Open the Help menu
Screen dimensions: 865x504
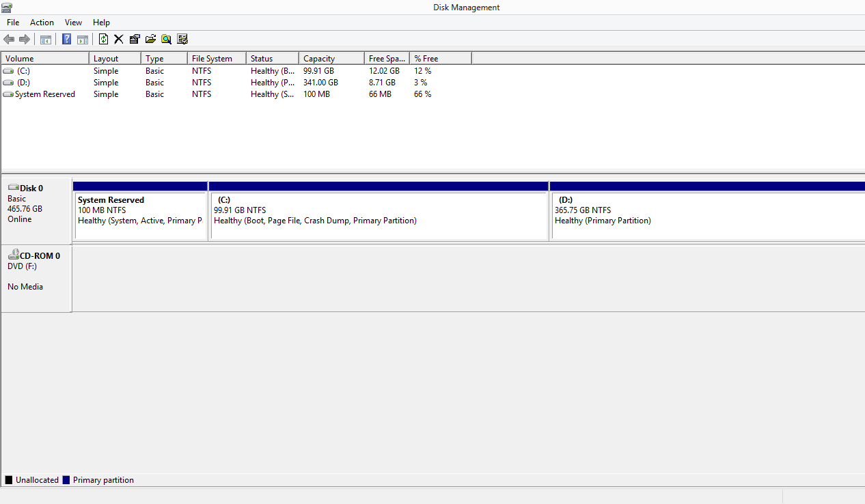point(101,23)
